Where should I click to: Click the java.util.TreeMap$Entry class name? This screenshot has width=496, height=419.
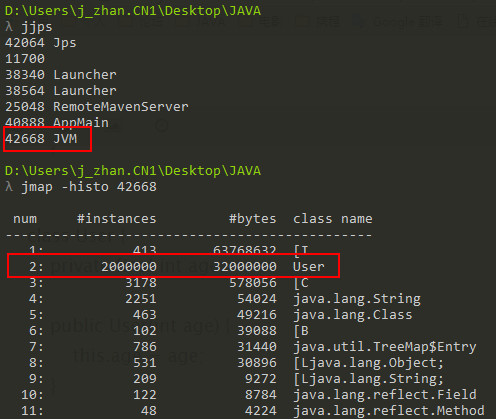point(385,347)
